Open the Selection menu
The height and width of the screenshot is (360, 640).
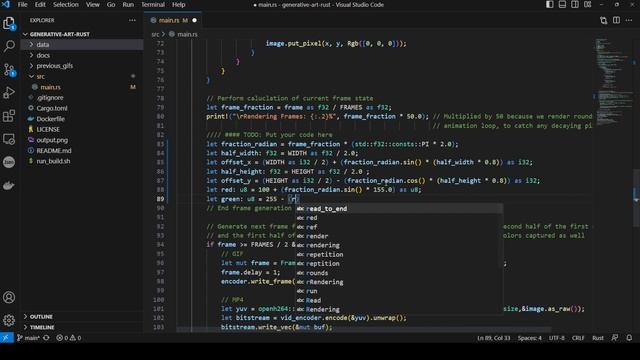(x=66, y=4)
